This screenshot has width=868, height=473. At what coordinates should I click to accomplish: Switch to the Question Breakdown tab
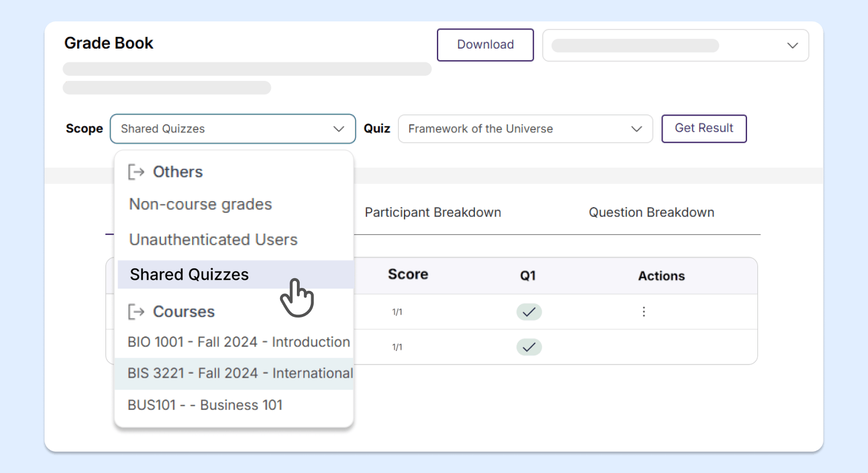click(652, 212)
